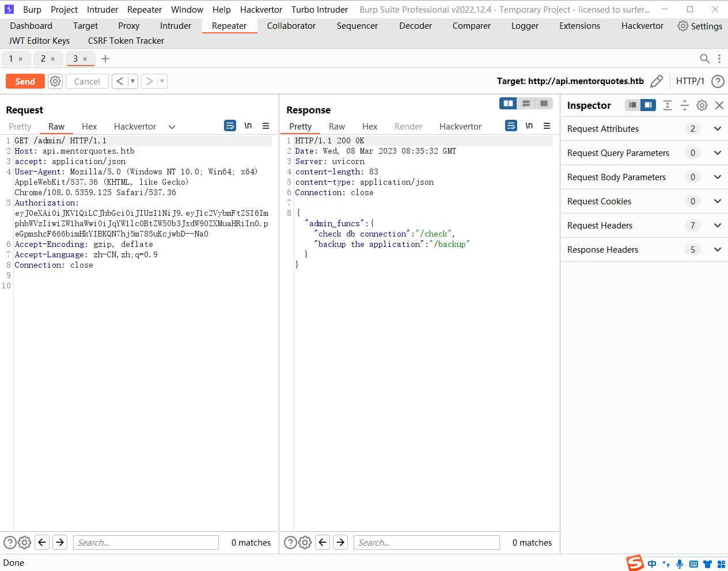Screen dimensions: 728x571
Task: Open Request search settings gear
Action: (24, 542)
